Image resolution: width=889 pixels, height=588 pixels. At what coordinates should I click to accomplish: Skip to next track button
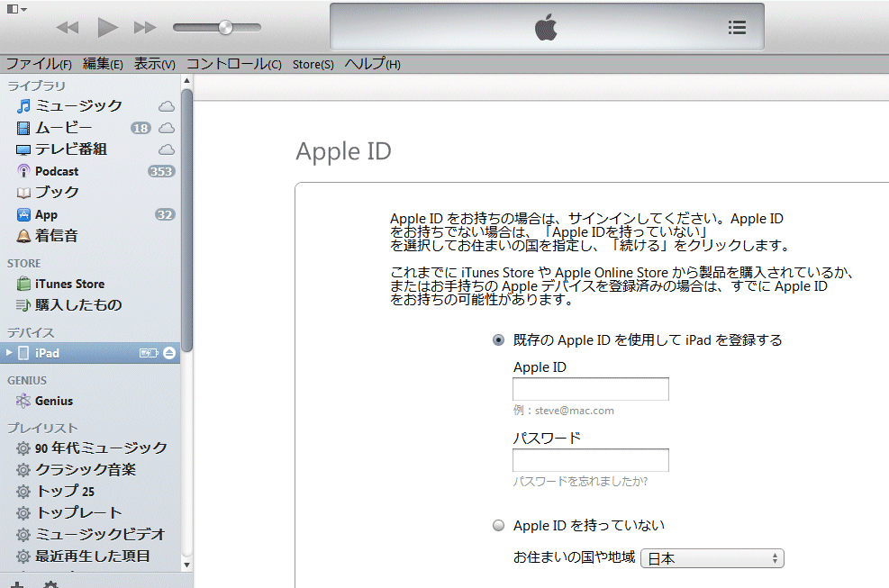tap(145, 28)
